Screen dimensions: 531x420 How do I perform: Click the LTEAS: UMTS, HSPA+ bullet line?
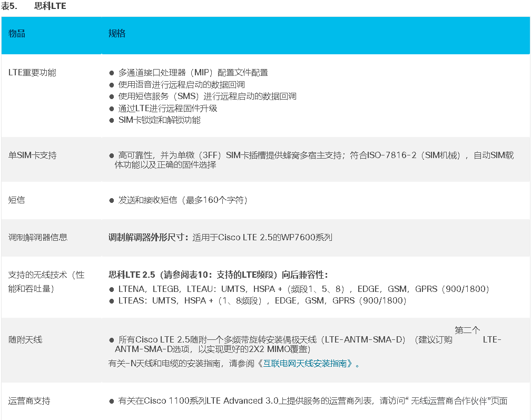click(x=262, y=300)
